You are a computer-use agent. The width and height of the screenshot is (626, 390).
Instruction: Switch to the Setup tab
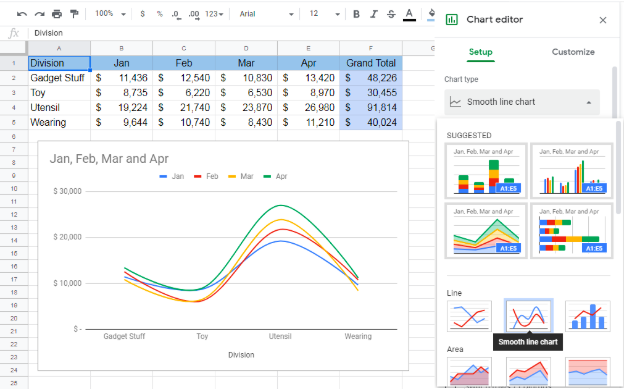click(x=480, y=52)
